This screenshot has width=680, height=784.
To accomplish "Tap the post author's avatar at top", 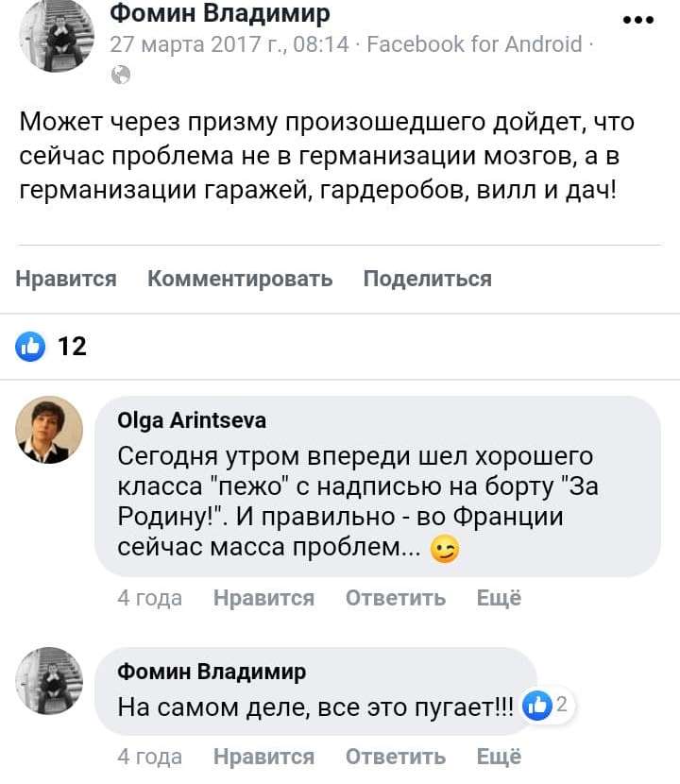I will [x=57, y=36].
